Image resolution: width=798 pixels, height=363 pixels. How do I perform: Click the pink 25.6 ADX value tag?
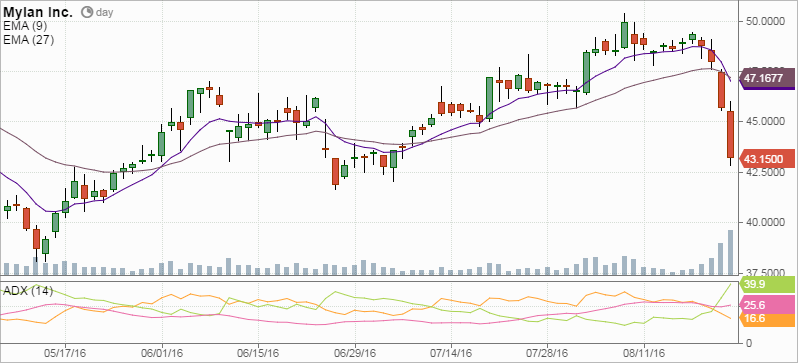pyautogui.click(x=768, y=305)
